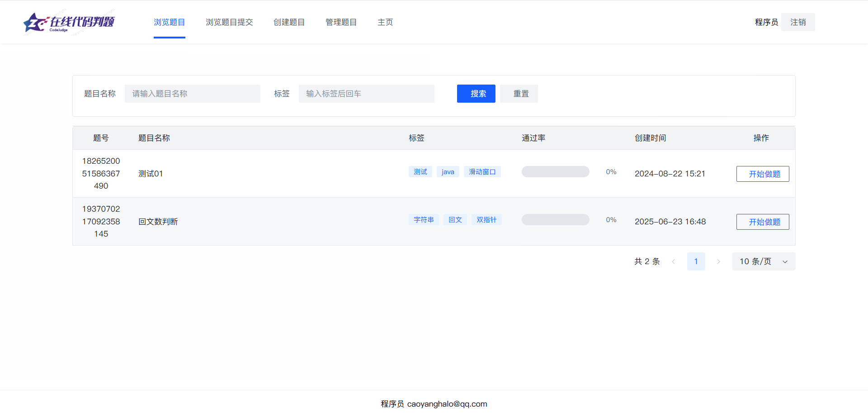868x417 pixels.
Task: Click the 双指针 tag
Action: pyautogui.click(x=486, y=220)
